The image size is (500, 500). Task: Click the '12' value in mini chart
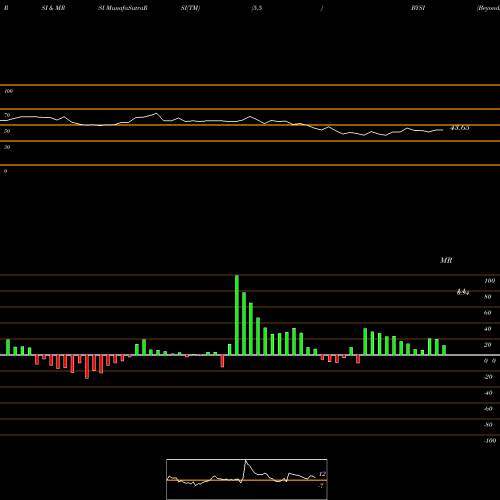[322, 474]
